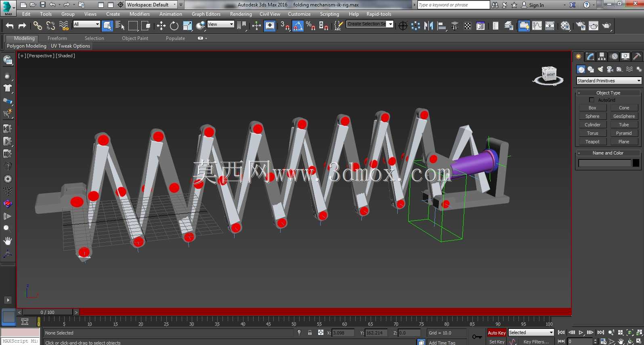Click the Rendered Frame Window icon
Screen dimensions: 644x345
coord(594,26)
